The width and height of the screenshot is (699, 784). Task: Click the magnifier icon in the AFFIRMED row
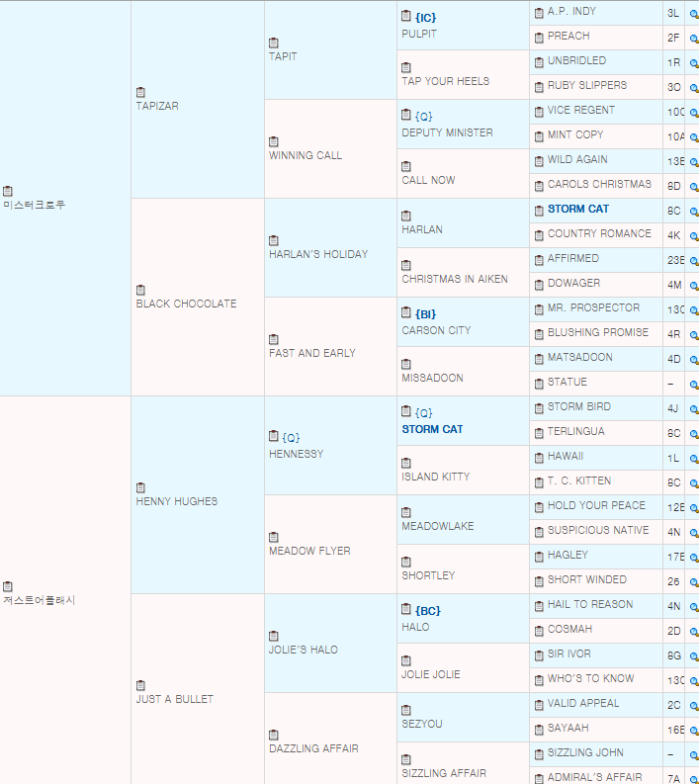point(693,261)
